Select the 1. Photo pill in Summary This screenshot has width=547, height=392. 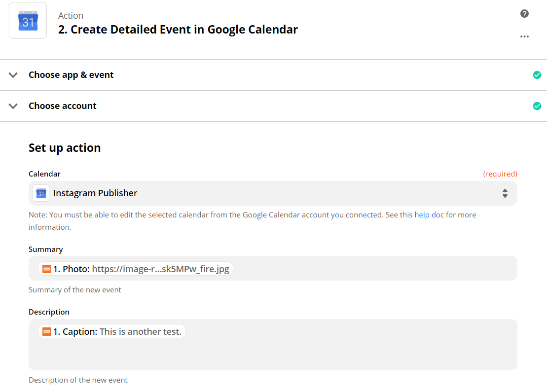pyautogui.click(x=136, y=269)
